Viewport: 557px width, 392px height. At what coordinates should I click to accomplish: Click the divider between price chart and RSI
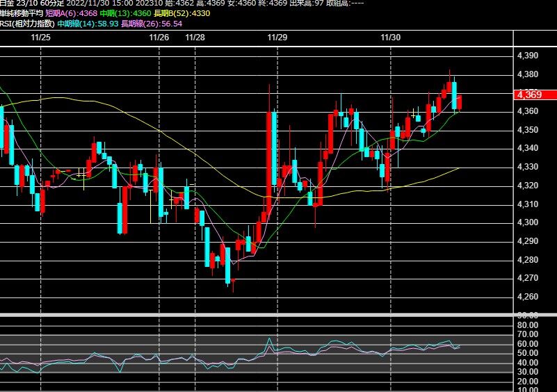coord(278,315)
